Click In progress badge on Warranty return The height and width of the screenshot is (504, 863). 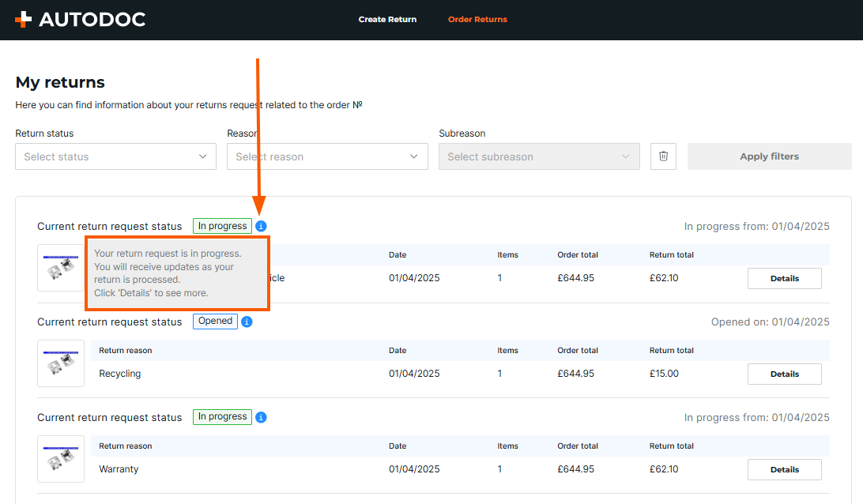point(222,417)
